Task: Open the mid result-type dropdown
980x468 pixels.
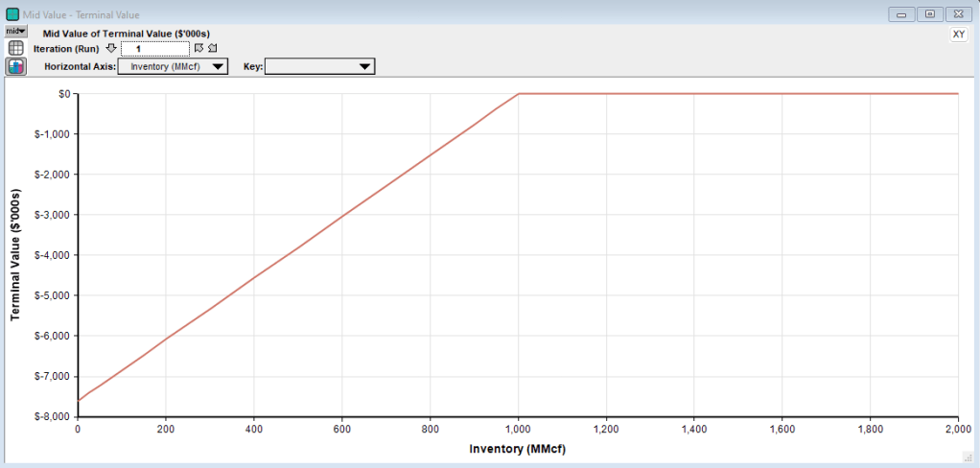Action: [16, 32]
